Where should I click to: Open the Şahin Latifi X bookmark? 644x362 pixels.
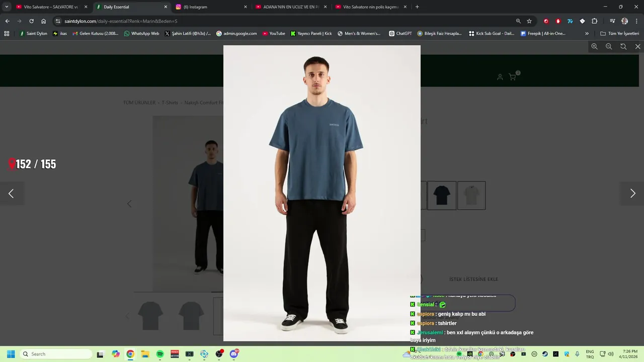click(x=188, y=34)
